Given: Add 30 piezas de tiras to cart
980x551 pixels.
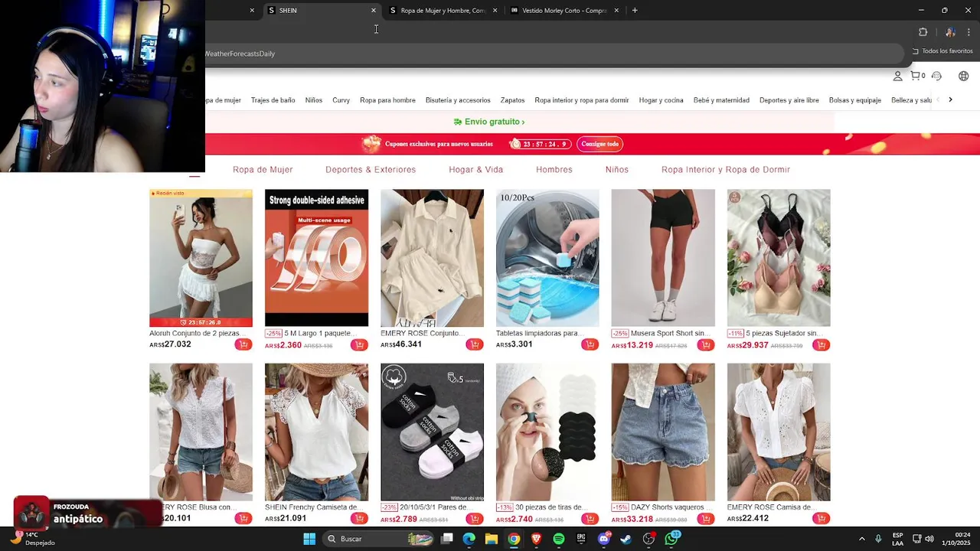Looking at the screenshot, I should (590, 519).
